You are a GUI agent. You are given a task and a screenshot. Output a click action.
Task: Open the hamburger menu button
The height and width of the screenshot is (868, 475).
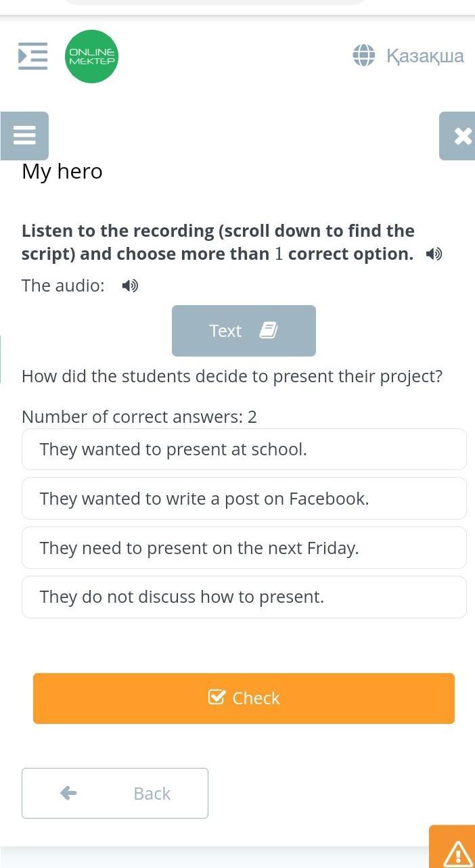click(24, 135)
